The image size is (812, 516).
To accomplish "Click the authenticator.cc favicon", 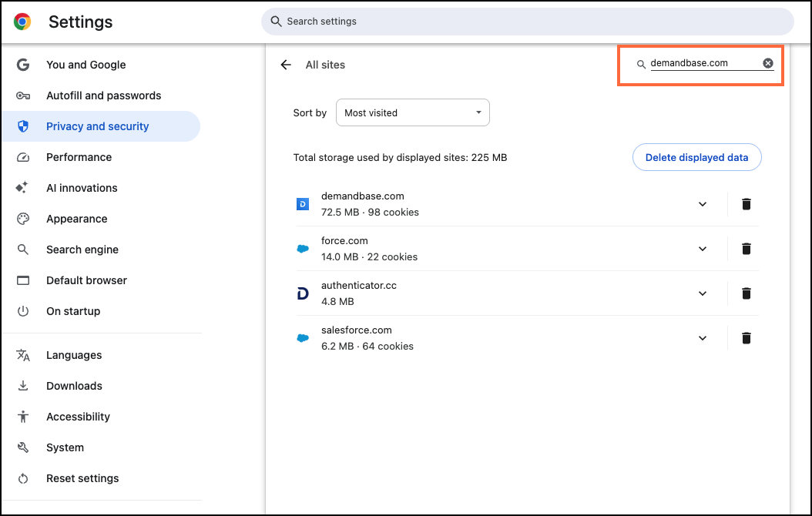I will pos(303,293).
